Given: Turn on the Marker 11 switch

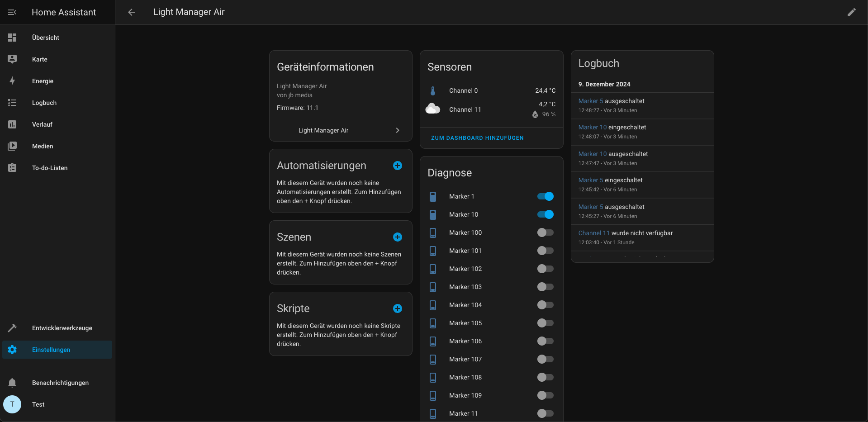Looking at the screenshot, I should (x=545, y=413).
